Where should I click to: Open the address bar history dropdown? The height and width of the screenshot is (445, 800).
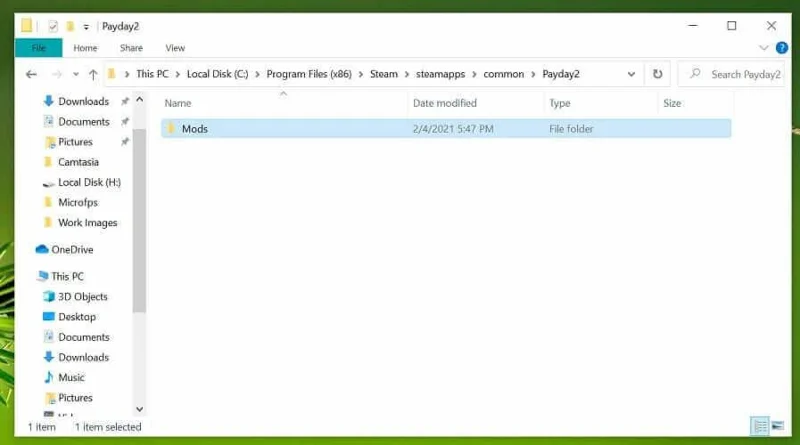click(631, 75)
